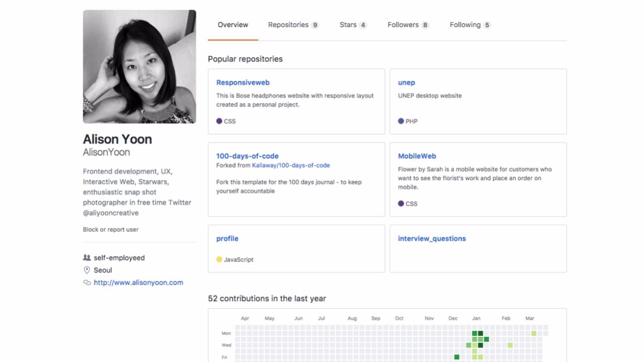Image resolution: width=644 pixels, height=362 pixels.
Task: Open the Following tab
Action: (x=470, y=25)
